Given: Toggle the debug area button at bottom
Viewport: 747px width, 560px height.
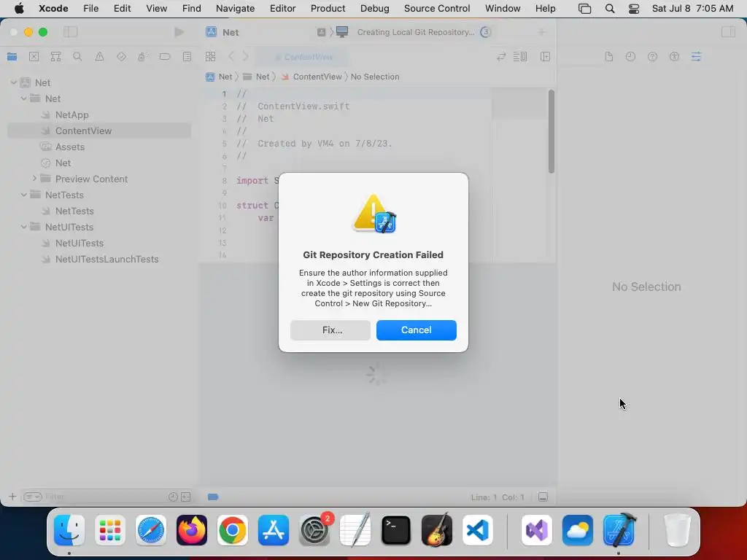Looking at the screenshot, I should point(543,497).
